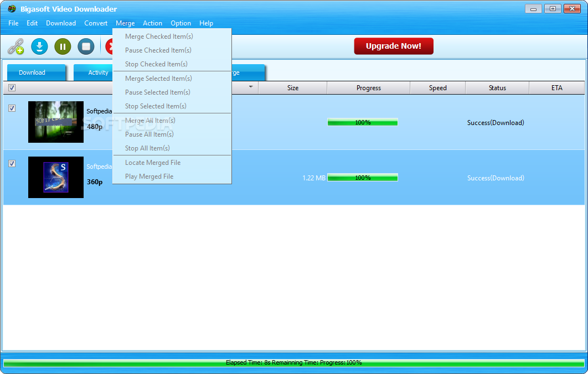
Task: Minimize the Bigasoft Video Downloader window
Action: (533, 9)
